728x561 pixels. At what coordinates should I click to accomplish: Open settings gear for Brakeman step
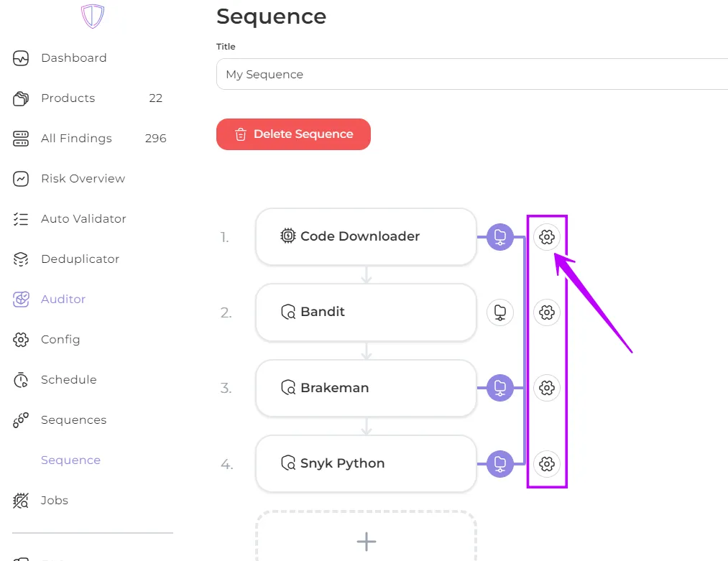click(x=547, y=388)
